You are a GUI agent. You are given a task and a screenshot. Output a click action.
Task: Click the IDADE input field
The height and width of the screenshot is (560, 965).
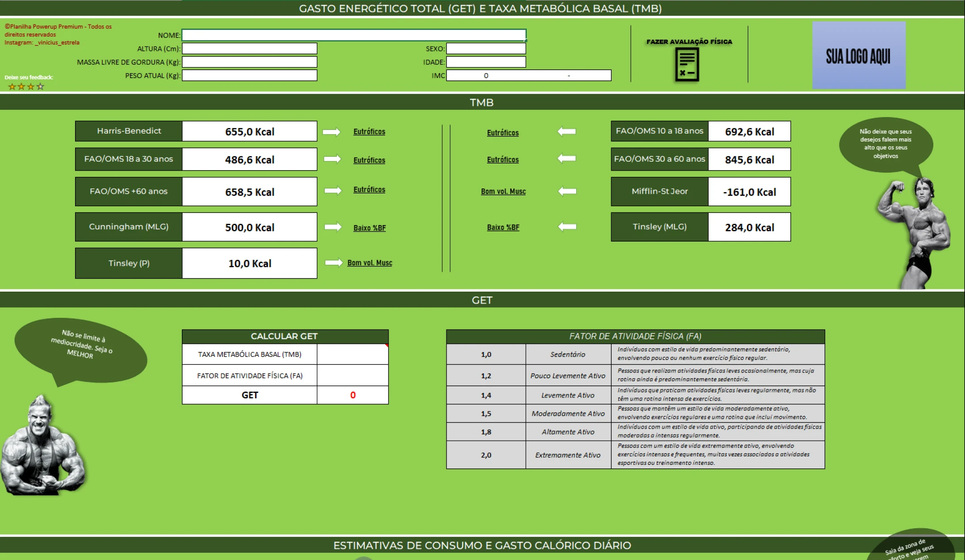pyautogui.click(x=486, y=62)
